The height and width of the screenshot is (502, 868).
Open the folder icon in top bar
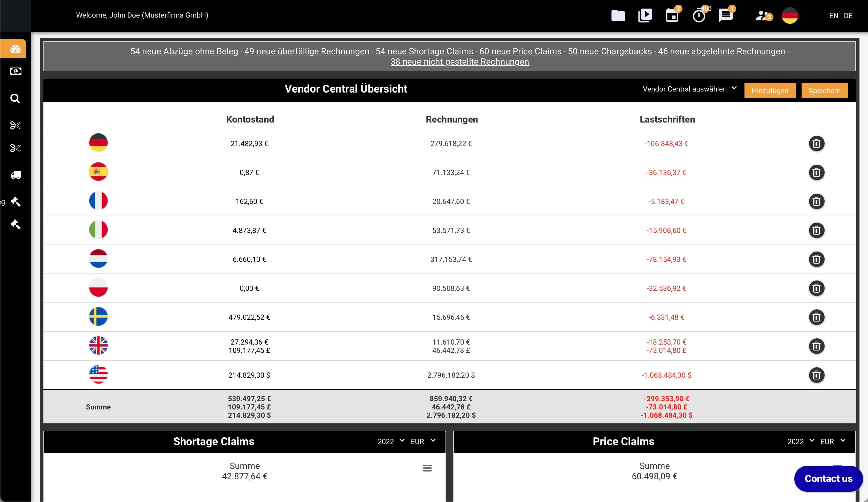coord(618,16)
